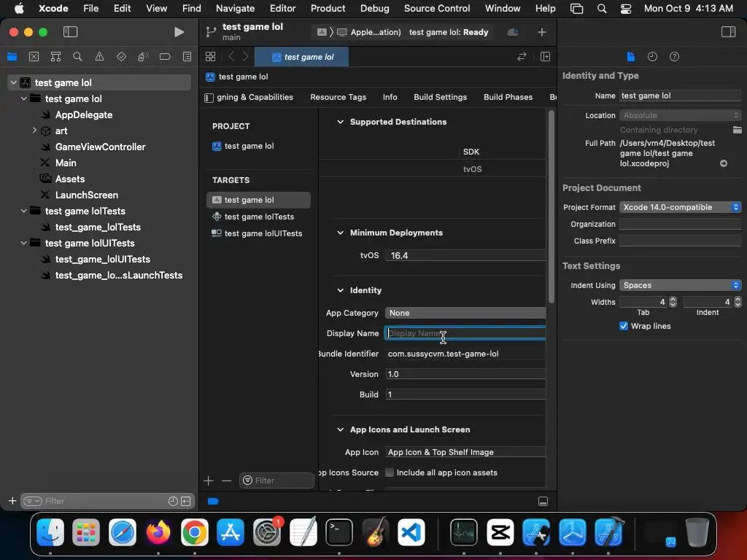
Task: Focus the Organization field
Action: [x=680, y=224]
